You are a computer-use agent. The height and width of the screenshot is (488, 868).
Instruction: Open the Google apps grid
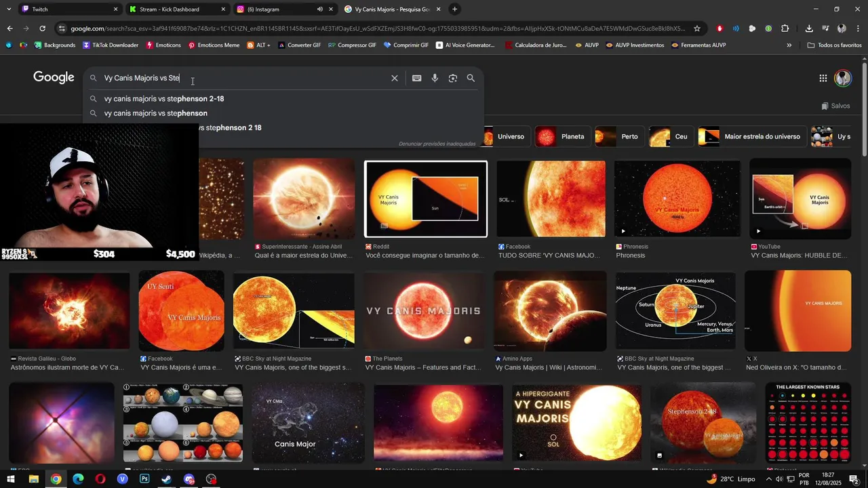click(x=823, y=78)
